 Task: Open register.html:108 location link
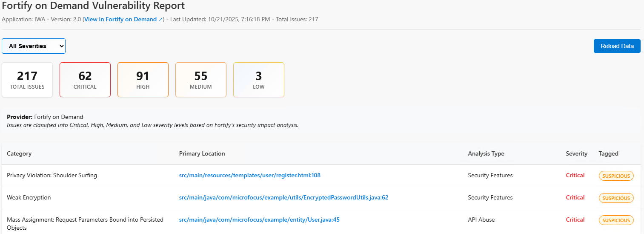(250, 175)
